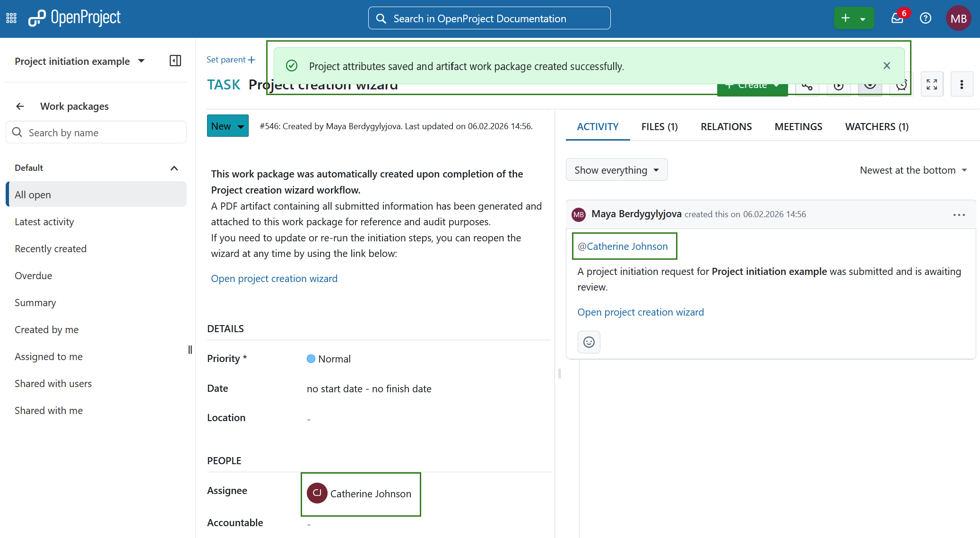Image resolution: width=980 pixels, height=538 pixels.
Task: Open the MB user avatar menu
Action: 959,18
